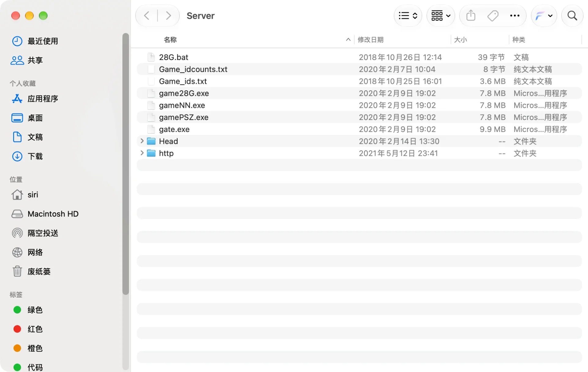Select the gameNN.exe file
The height and width of the screenshot is (372, 588).
pyautogui.click(x=359, y=105)
